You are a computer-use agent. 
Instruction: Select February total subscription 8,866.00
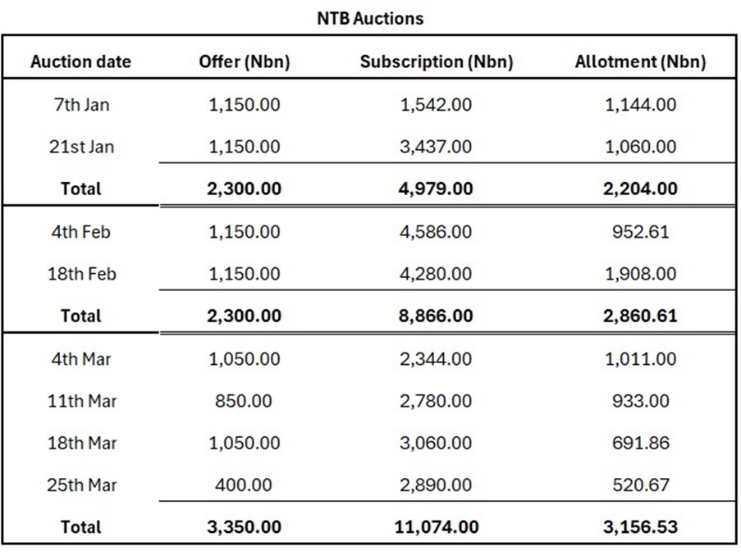[x=435, y=316]
